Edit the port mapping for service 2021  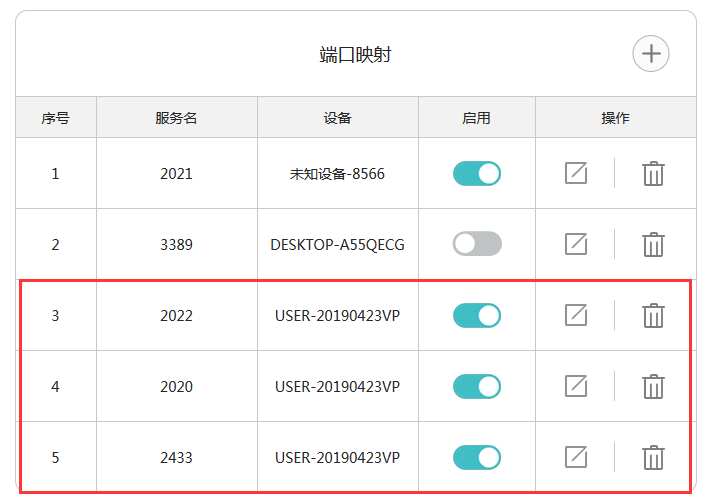pos(576,173)
